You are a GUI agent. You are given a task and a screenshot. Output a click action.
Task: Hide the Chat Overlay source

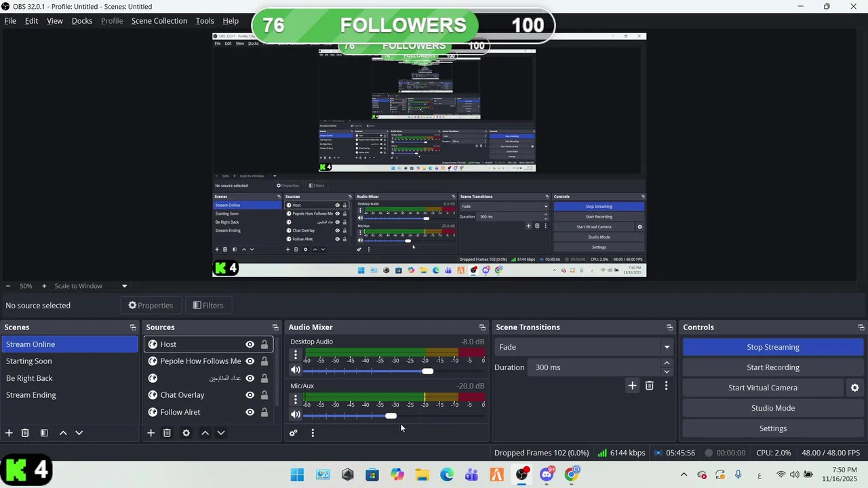click(x=250, y=395)
